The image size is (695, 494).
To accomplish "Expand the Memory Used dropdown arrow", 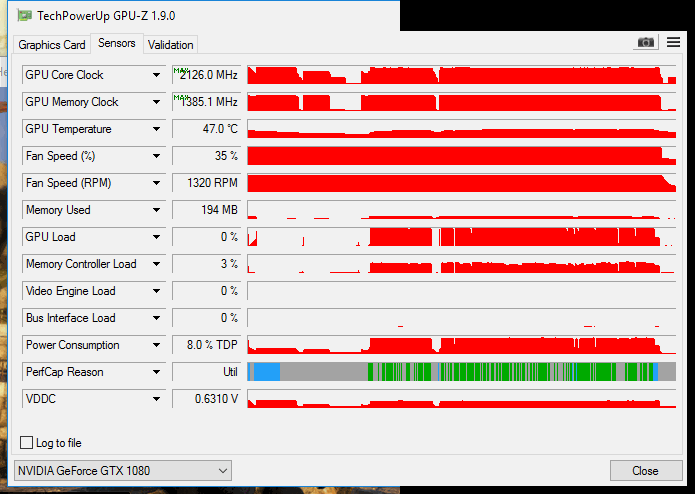I will [156, 210].
